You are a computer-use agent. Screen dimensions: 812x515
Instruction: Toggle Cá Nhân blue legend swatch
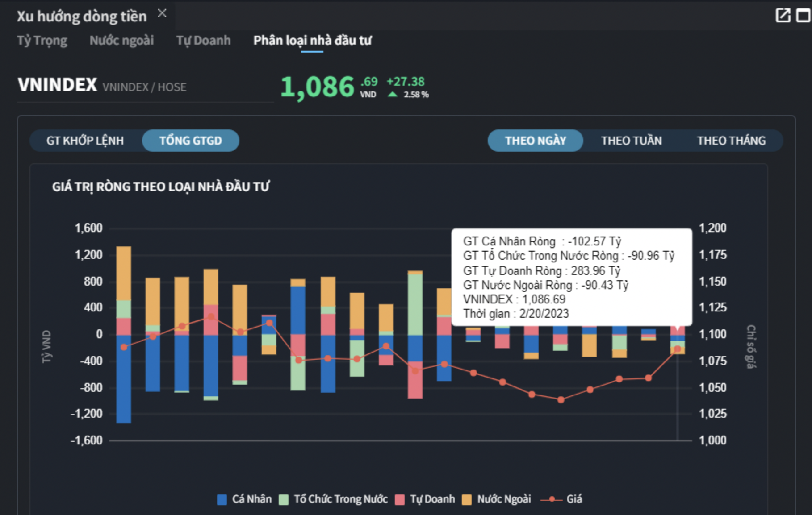click(x=222, y=499)
